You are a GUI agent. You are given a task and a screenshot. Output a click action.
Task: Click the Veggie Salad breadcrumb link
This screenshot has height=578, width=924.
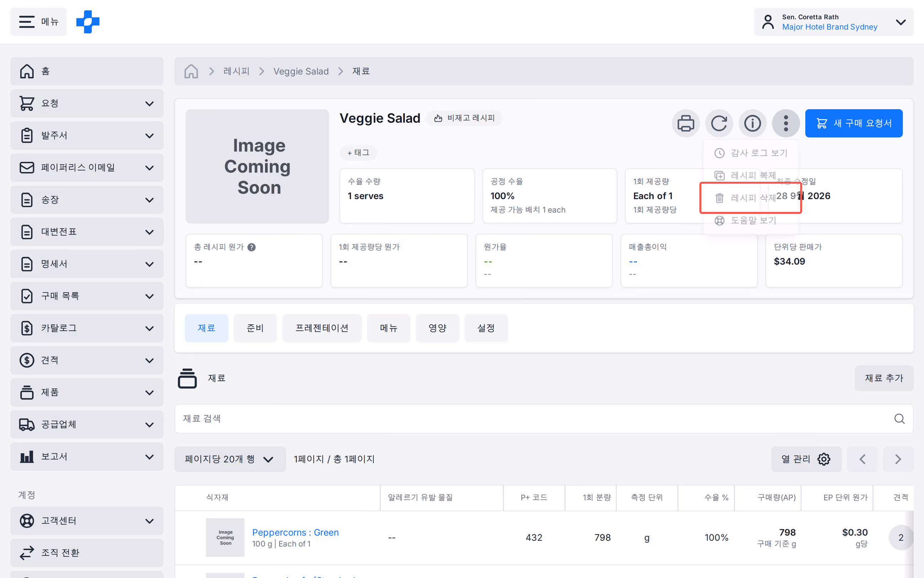tap(301, 71)
